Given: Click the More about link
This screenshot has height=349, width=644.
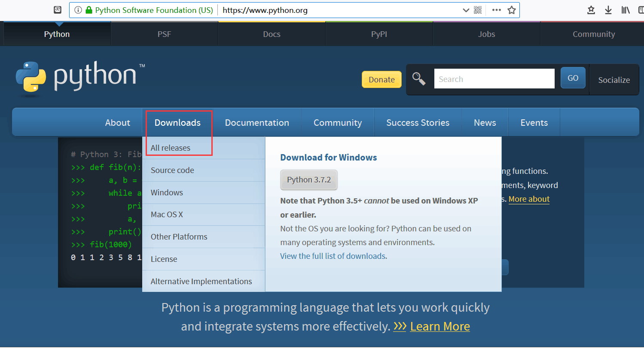Looking at the screenshot, I should point(529,199).
